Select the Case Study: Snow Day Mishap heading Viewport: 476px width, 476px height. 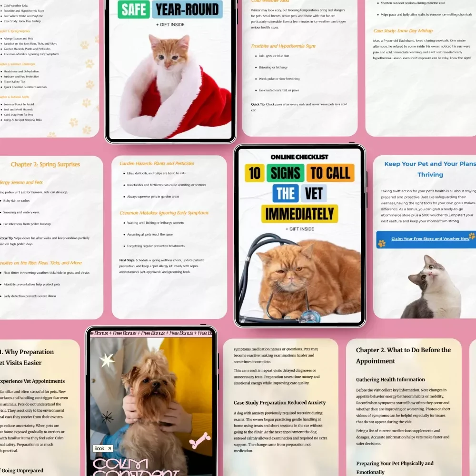pos(403,30)
